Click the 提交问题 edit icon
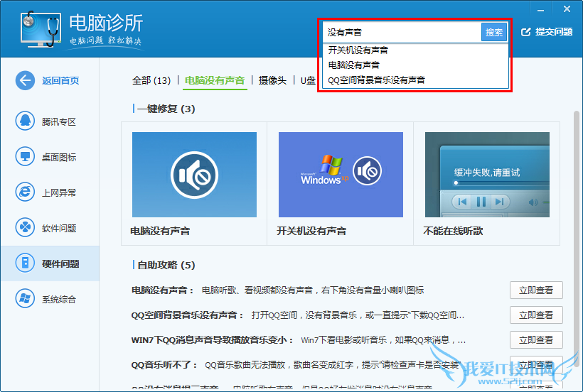This screenshot has height=392, width=583. pos(525,32)
